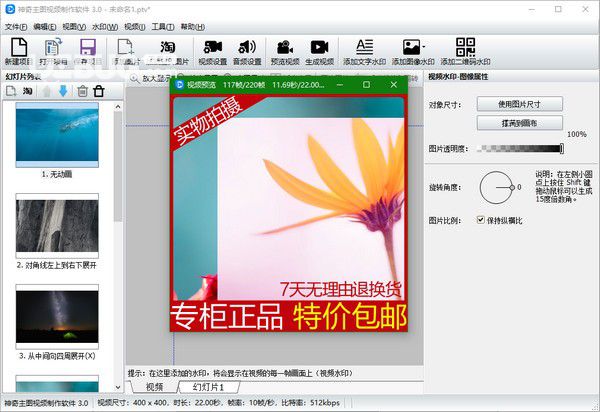Add image watermark with 添加图像水印
Image resolution: width=600 pixels, height=412 pixels.
(412, 52)
